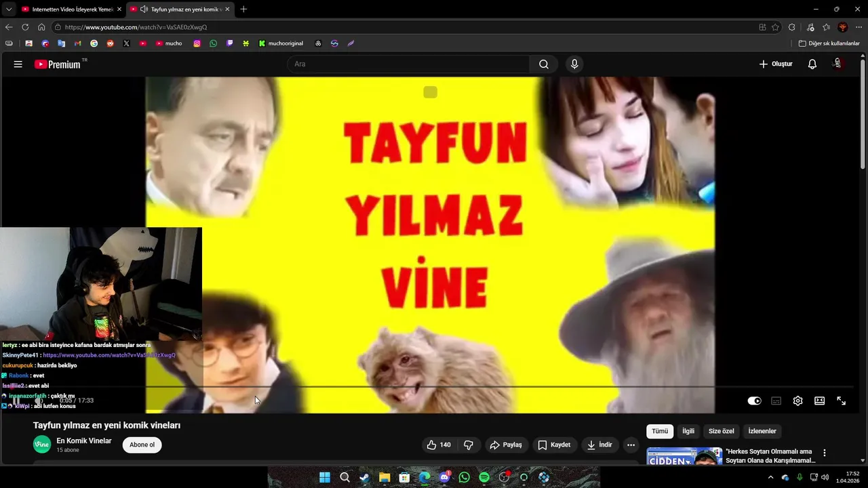868x488 pixels.
Task: Open the tab list dropdown arrow
Action: pos(9,9)
